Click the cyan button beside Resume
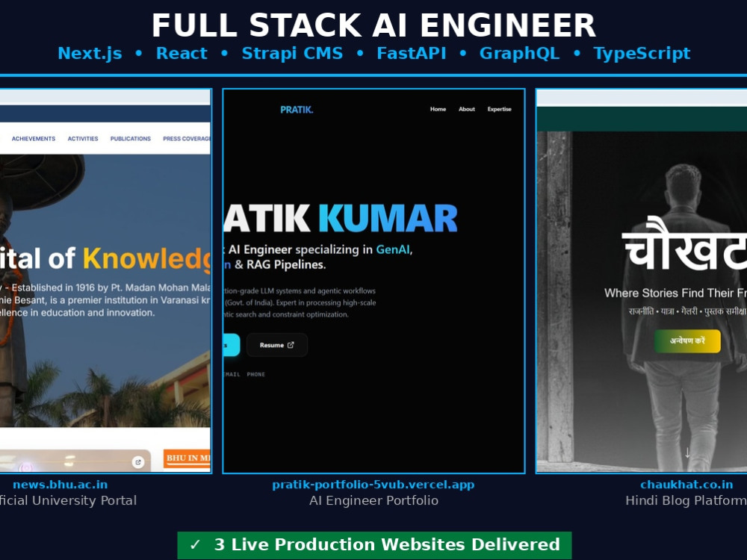This screenshot has width=747, height=560. pyautogui.click(x=232, y=345)
